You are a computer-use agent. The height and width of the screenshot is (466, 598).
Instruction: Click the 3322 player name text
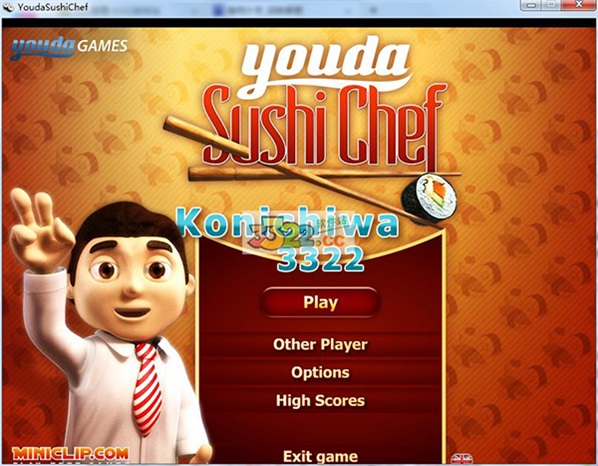pyautogui.click(x=320, y=259)
